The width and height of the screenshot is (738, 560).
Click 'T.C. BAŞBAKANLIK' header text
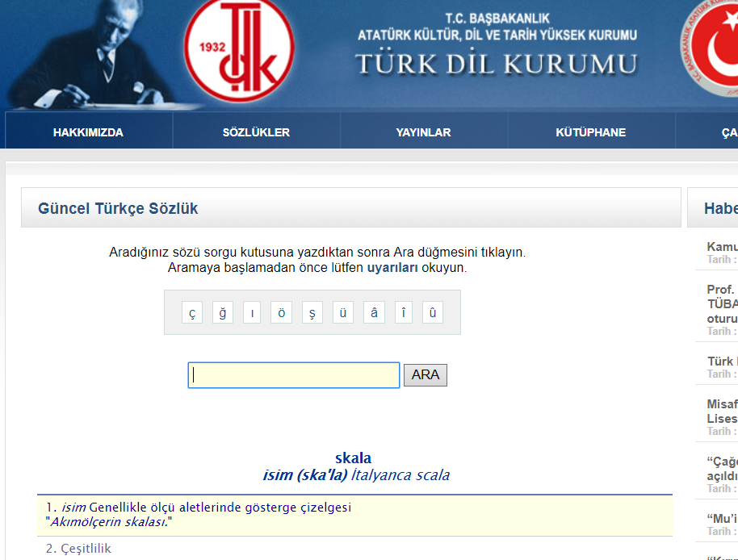coord(497,19)
